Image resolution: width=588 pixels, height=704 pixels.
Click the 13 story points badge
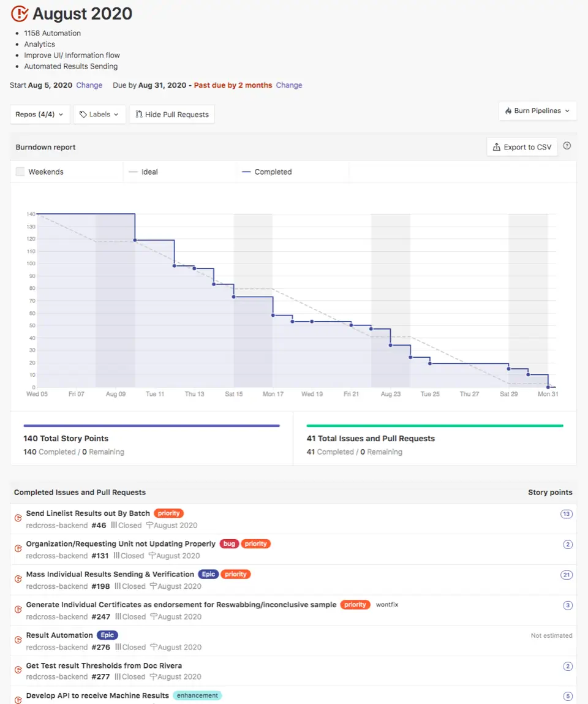coord(567,514)
